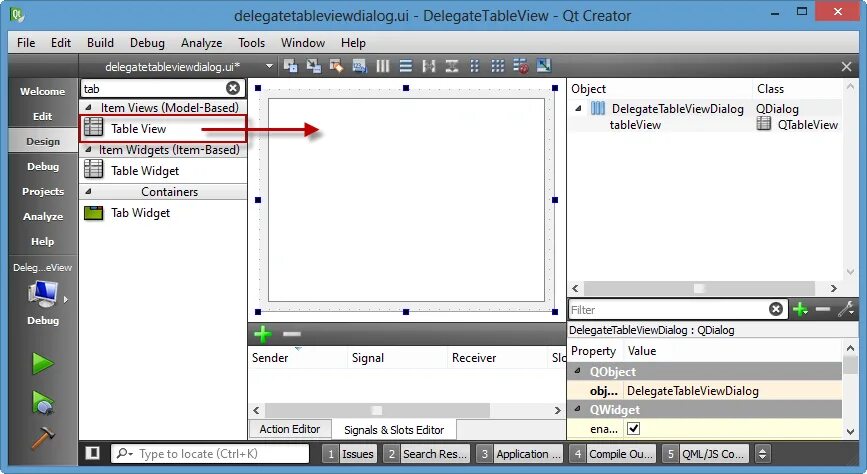Switch to the Signals & Slots Editor tab
867x474 pixels.
[394, 430]
